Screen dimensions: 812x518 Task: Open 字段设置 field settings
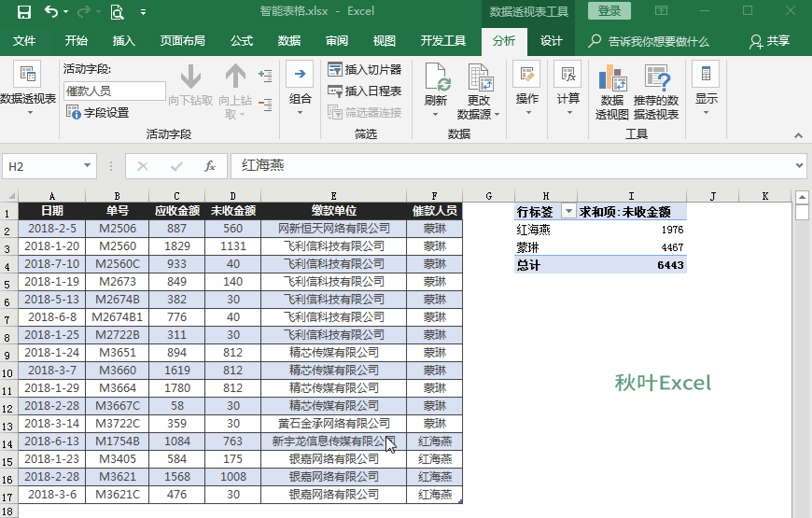click(x=97, y=112)
